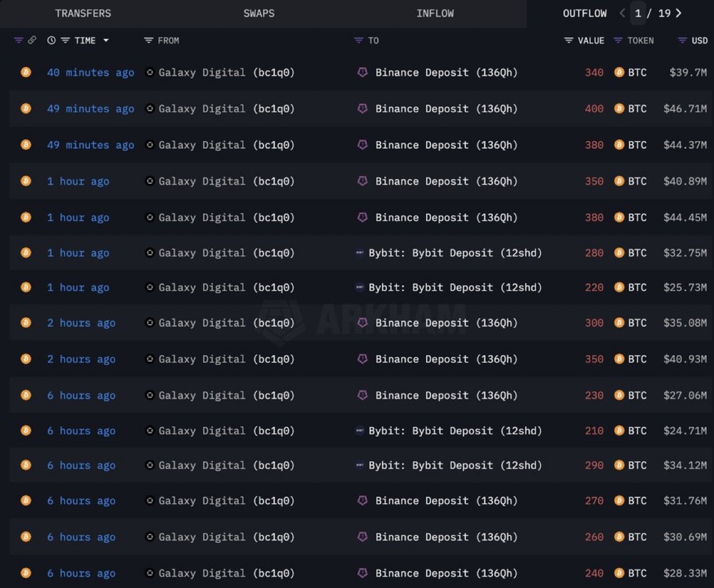714x588 pixels.
Task: Open the TOKEN column filter
Action: point(618,40)
